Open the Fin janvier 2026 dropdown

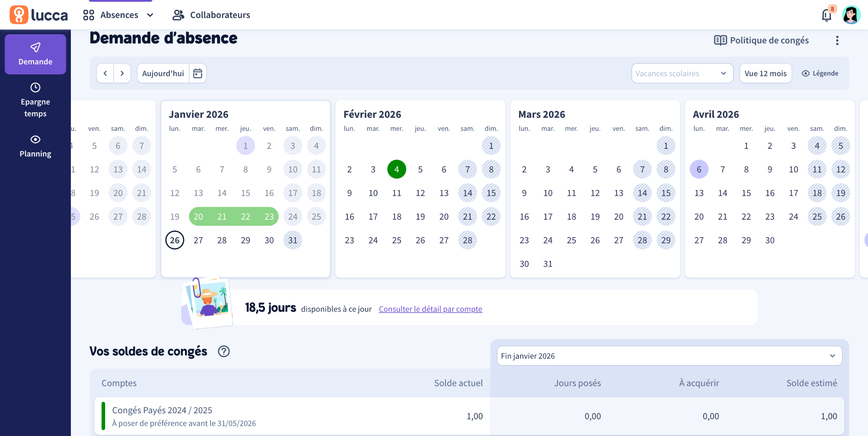669,356
